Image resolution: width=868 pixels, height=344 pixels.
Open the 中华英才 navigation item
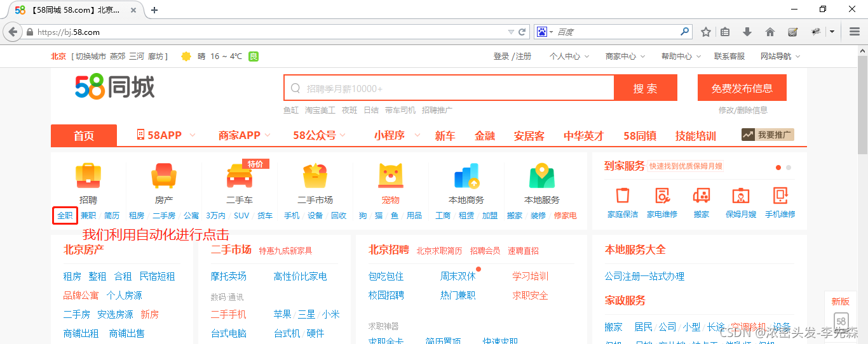click(584, 136)
